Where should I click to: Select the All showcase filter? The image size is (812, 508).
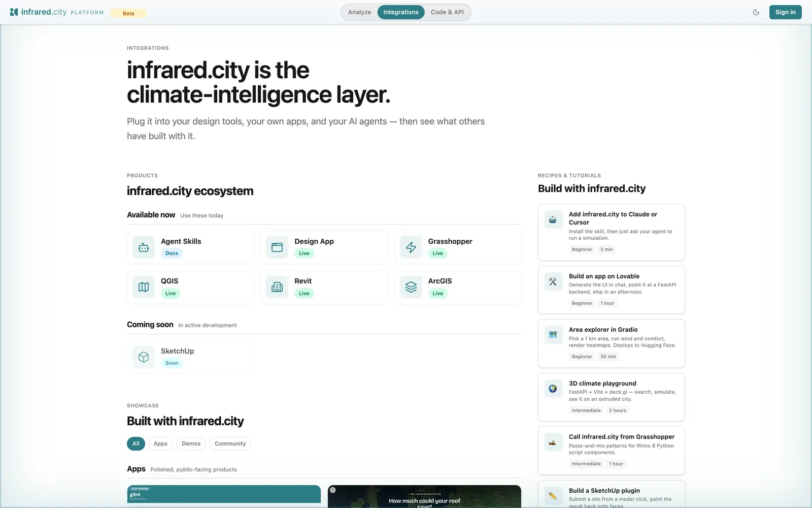click(136, 443)
